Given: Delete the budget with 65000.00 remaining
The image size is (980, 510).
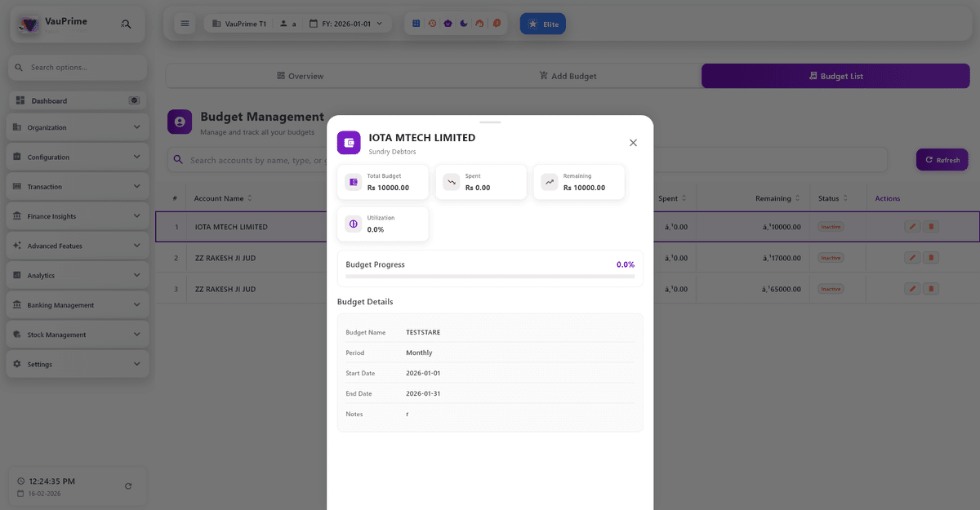Looking at the screenshot, I should tap(931, 289).
